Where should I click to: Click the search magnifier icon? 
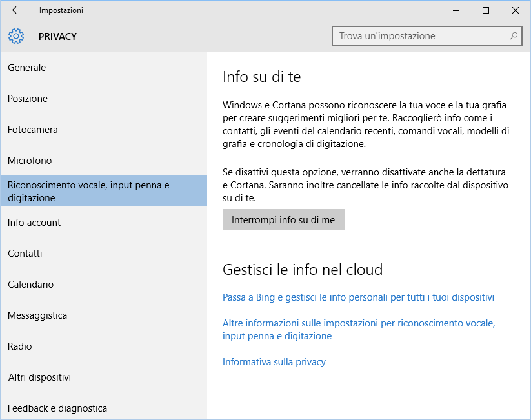click(x=514, y=36)
